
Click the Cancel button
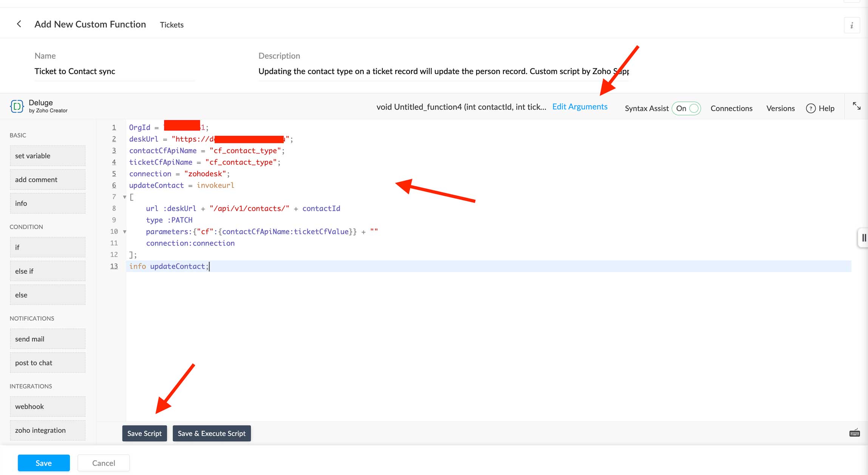(103, 463)
